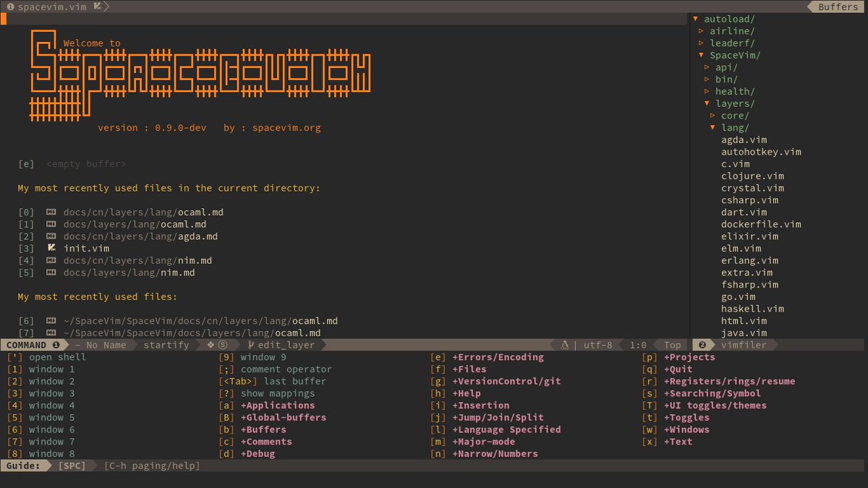Click the markdown icon beside entry [6] ocaml.md
868x488 pixels.
coord(51,321)
